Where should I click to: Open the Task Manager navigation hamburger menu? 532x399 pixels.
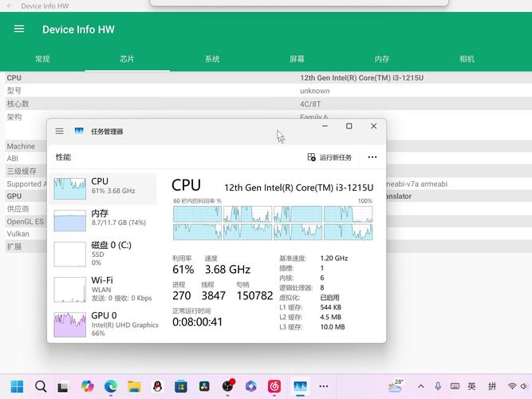click(x=59, y=131)
